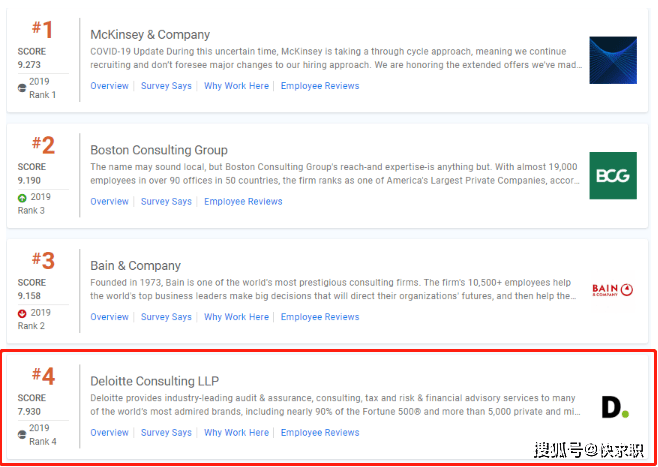
Task: Open Deloitte Employee Reviews link
Action: [x=320, y=433]
